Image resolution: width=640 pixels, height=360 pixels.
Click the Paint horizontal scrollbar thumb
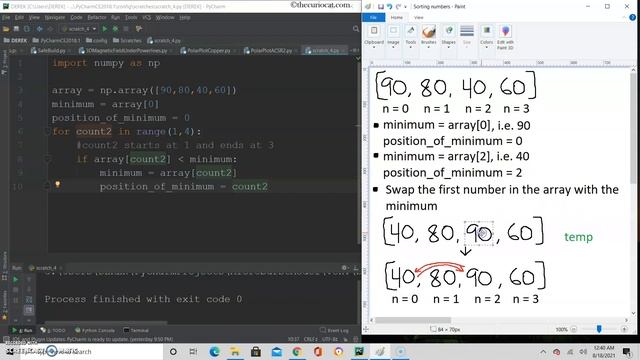point(413,320)
